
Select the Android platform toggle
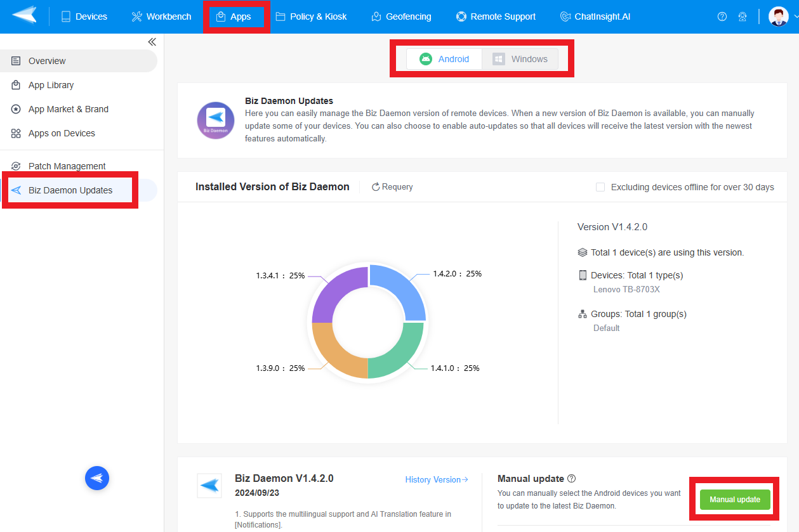pos(444,58)
